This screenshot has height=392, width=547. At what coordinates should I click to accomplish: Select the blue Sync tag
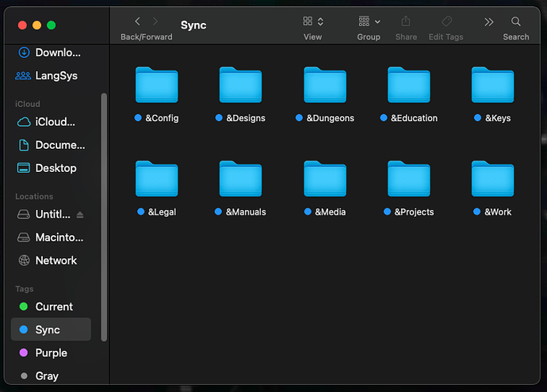click(x=51, y=329)
